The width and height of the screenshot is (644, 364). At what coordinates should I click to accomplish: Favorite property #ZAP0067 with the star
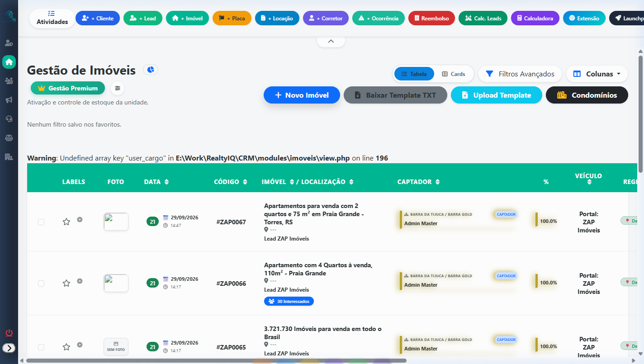(x=66, y=222)
